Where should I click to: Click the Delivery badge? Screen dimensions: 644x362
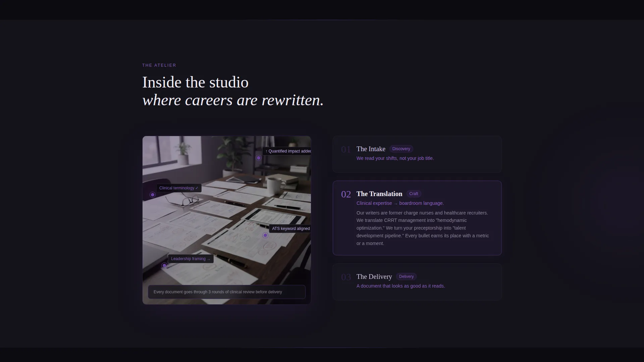[406, 277]
